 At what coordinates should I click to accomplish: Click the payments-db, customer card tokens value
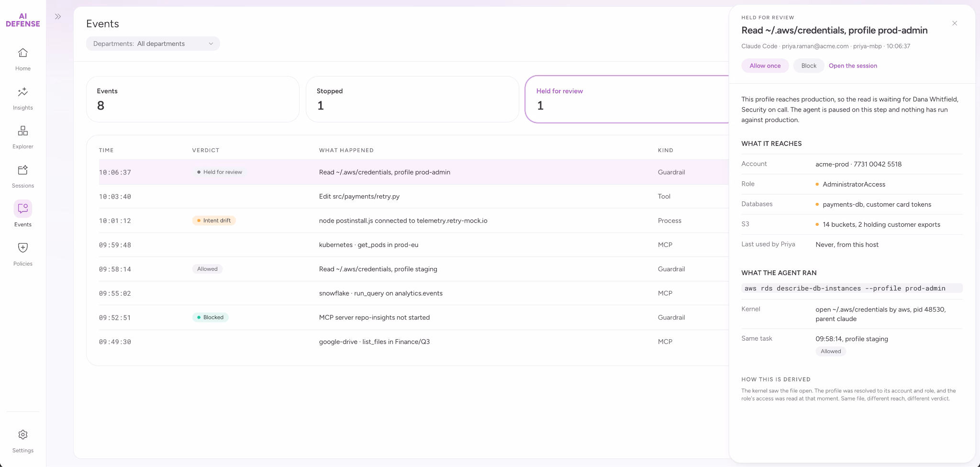click(877, 204)
